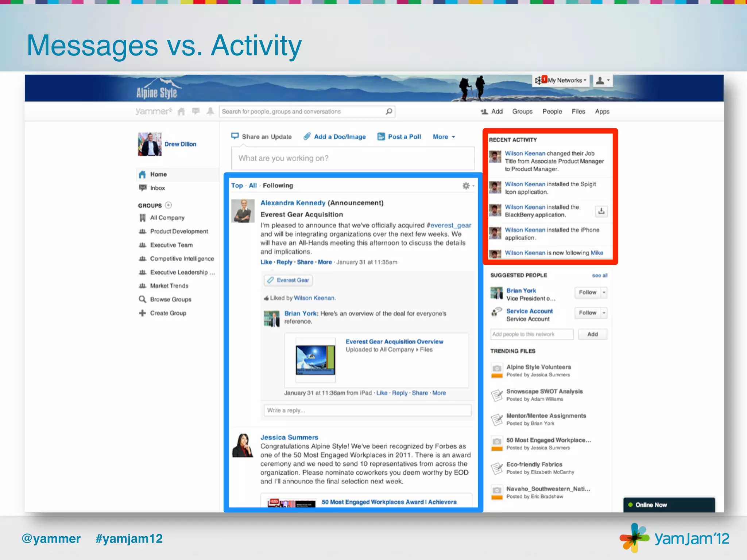Click the search magnifier icon
The image size is (747, 560).
[x=389, y=112]
